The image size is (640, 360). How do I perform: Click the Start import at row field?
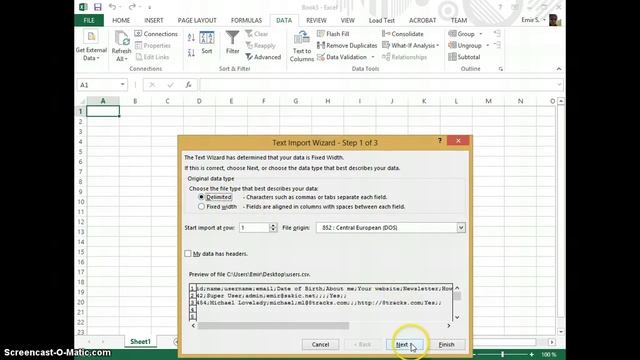(254, 228)
